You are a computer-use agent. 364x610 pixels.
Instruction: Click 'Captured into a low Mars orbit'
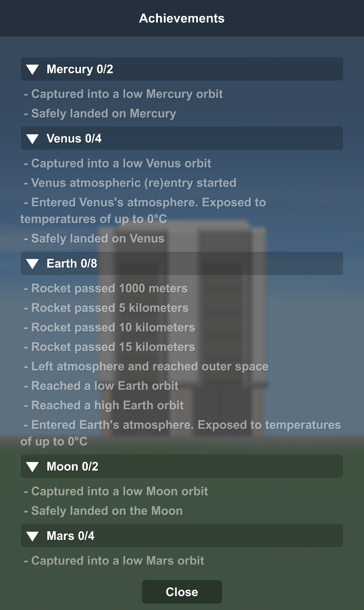point(117,560)
